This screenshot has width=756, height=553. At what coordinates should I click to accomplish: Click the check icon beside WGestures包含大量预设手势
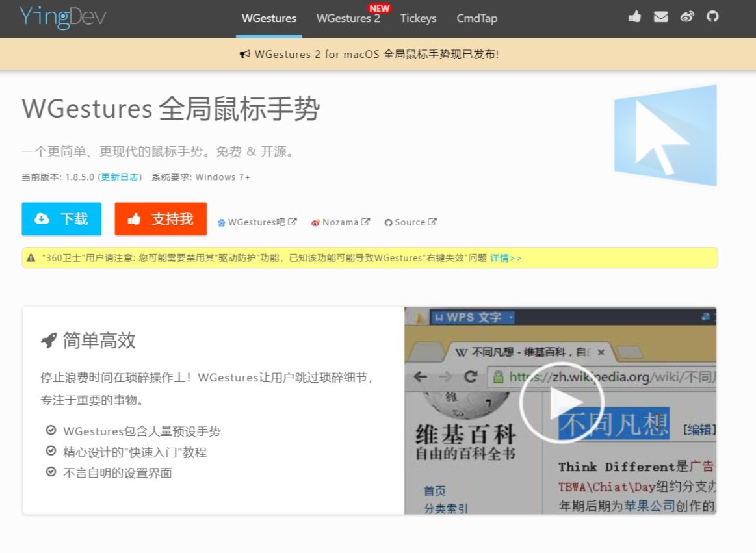[51, 430]
